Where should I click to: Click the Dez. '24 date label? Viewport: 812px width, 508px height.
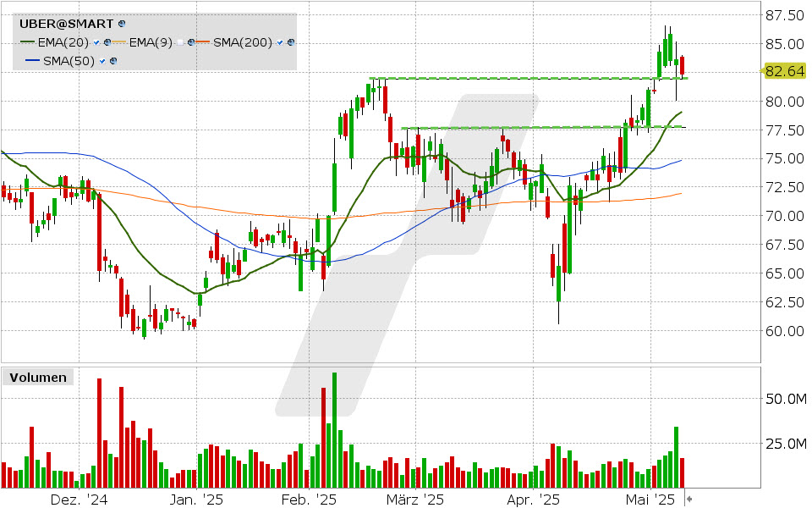tap(80, 500)
